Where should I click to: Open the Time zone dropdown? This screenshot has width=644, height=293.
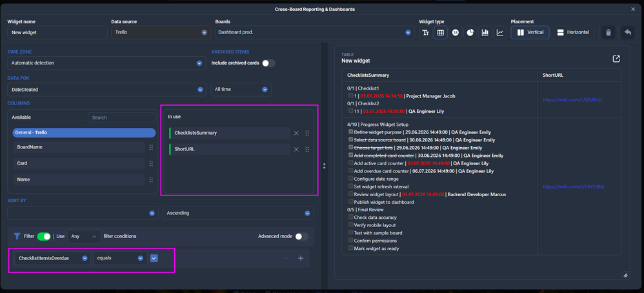(106, 63)
